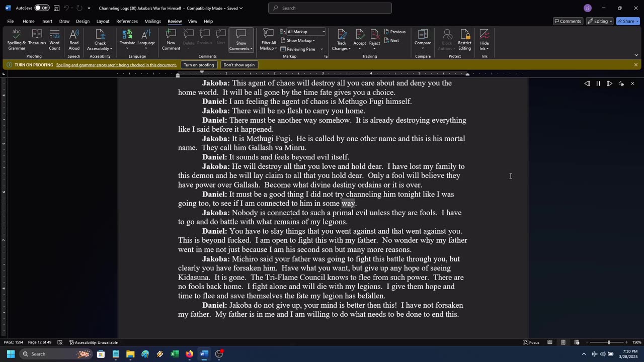Click the Compare documents icon

coord(423,35)
